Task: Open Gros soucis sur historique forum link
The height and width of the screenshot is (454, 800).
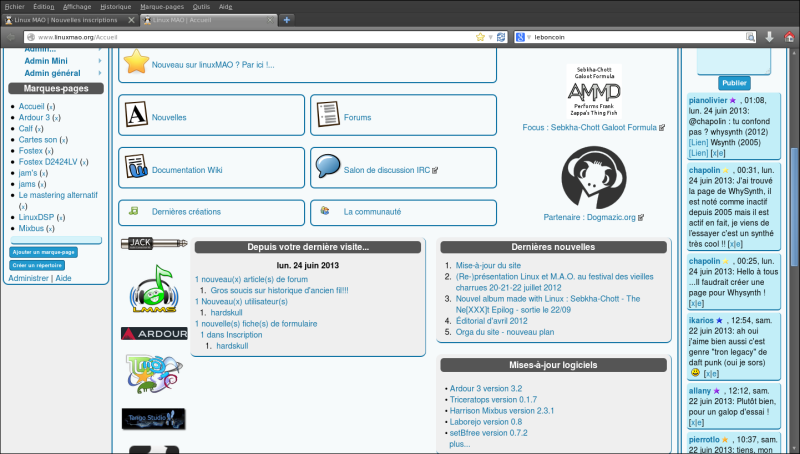Action: 280,290
